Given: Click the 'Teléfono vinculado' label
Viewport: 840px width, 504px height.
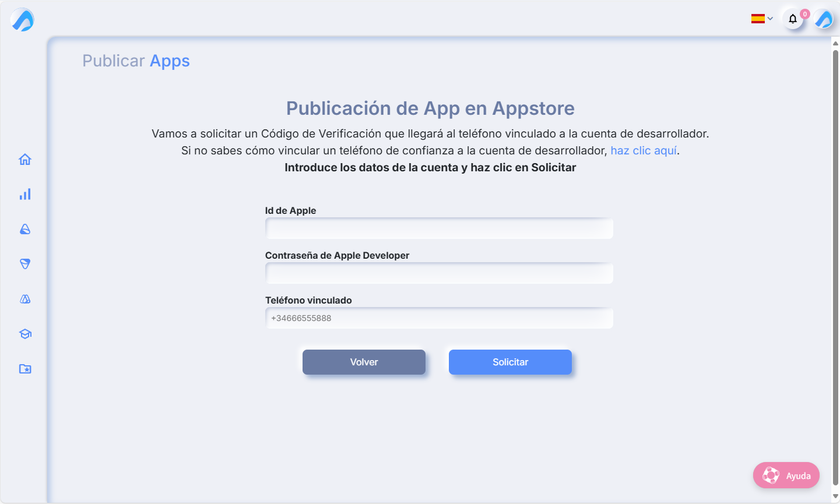Looking at the screenshot, I should [308, 300].
